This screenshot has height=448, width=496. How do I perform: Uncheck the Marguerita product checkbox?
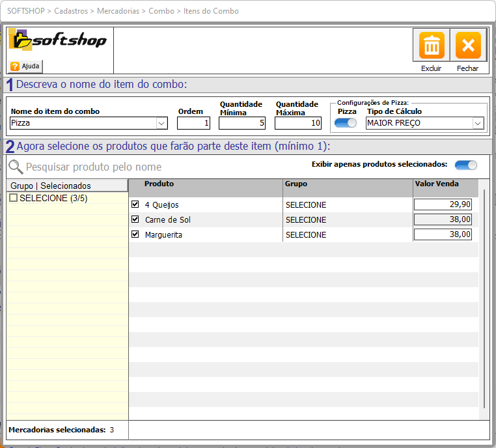(135, 234)
